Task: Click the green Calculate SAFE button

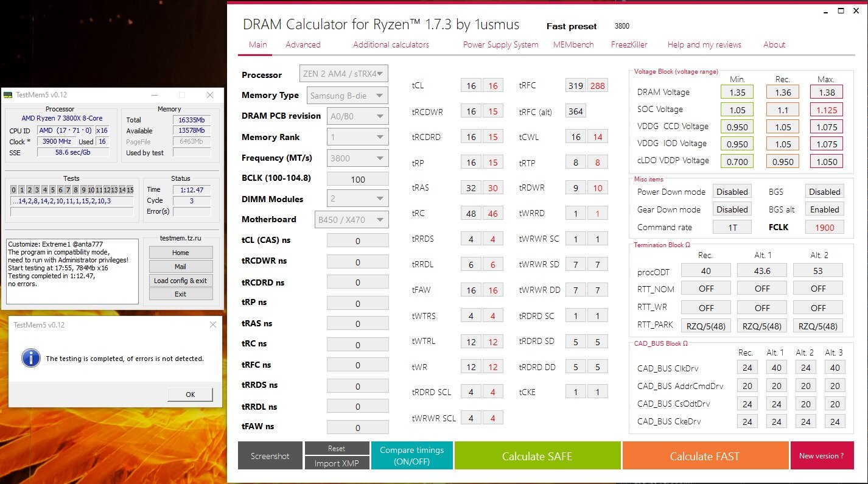Action: click(x=537, y=456)
